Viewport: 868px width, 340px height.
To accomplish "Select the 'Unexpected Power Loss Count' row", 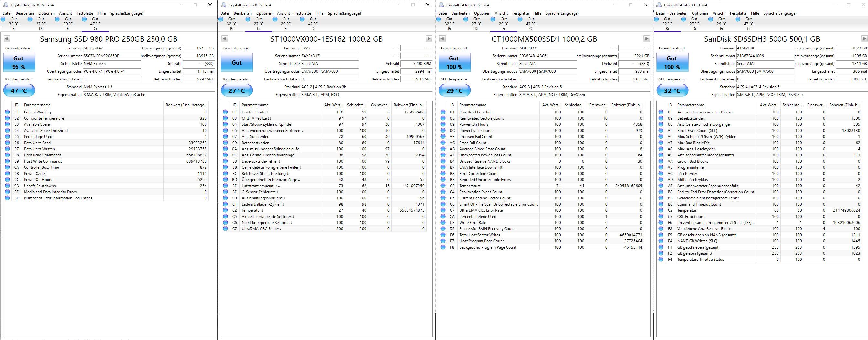I will coord(542,155).
